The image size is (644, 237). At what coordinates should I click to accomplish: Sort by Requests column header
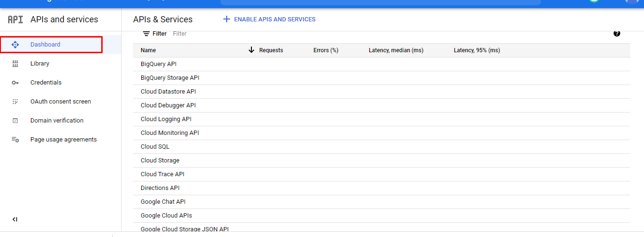[271, 50]
